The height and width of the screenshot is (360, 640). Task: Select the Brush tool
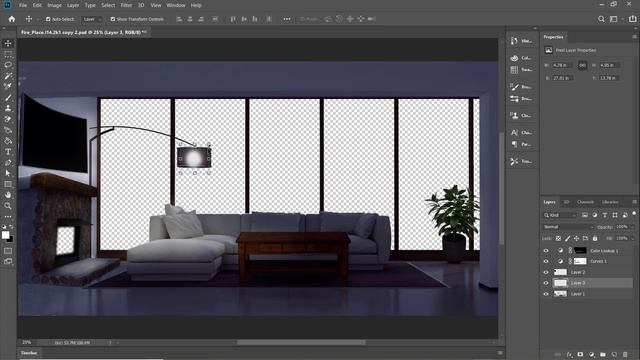click(x=8, y=98)
